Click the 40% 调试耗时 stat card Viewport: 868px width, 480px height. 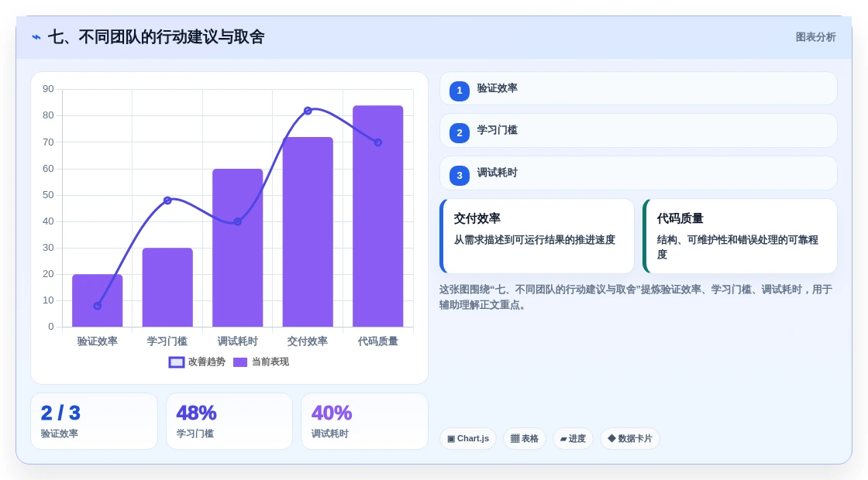(365, 421)
